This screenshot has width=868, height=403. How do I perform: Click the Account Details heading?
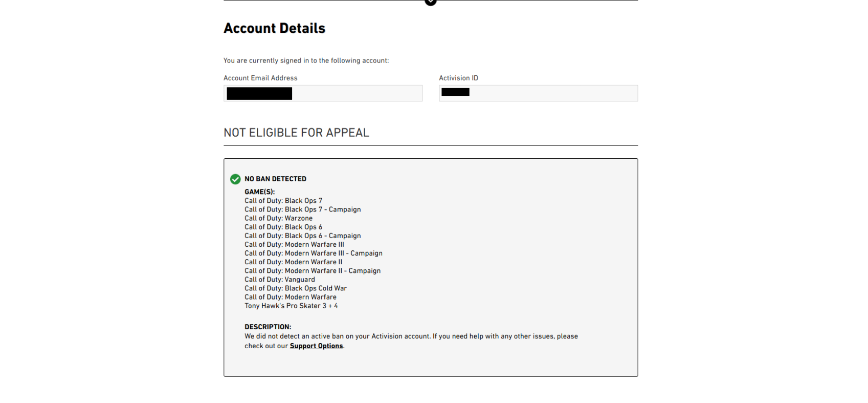pyautogui.click(x=275, y=28)
